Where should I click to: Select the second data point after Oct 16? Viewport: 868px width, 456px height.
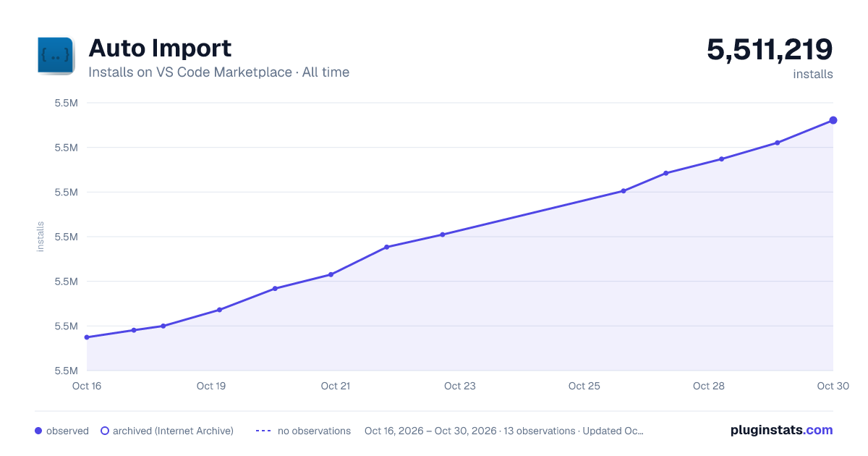134,330
